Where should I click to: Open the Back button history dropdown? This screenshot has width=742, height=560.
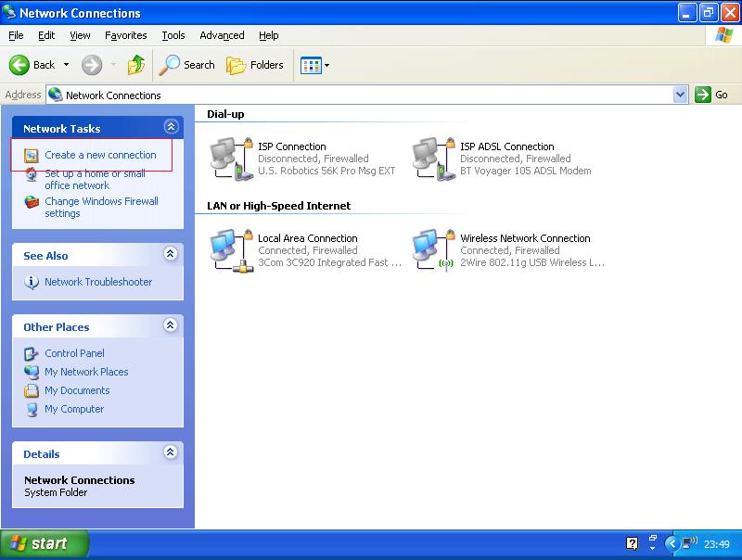(x=66, y=65)
